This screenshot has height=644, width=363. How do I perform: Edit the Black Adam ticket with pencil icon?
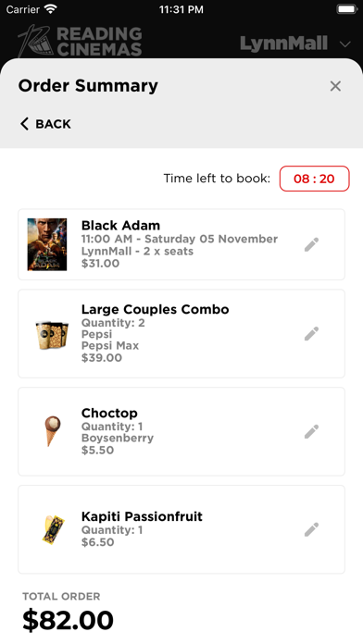pyautogui.click(x=311, y=244)
